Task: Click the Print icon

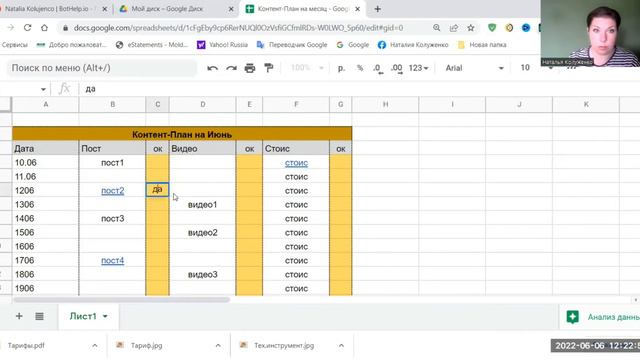Action: (x=250, y=68)
